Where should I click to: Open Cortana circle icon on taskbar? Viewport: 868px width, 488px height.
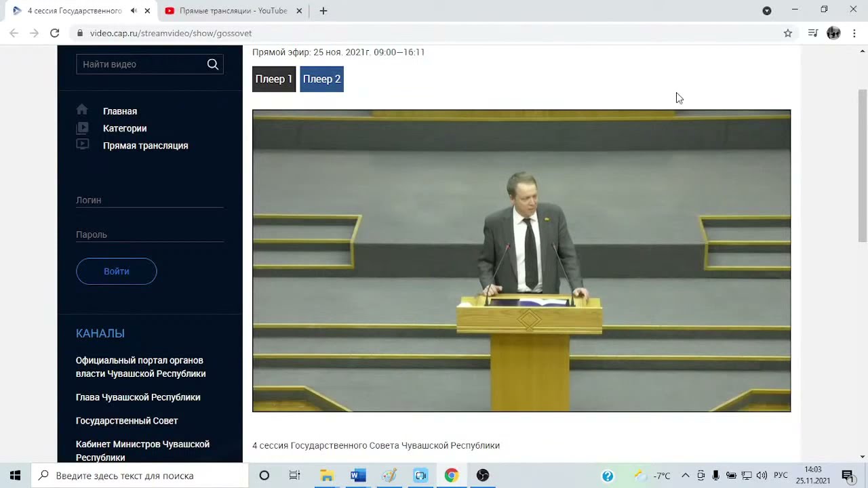click(264, 475)
